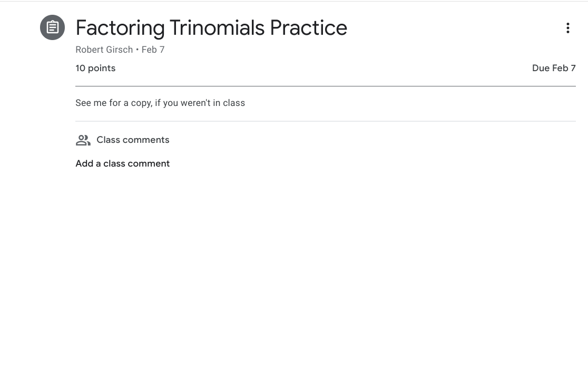The height and width of the screenshot is (369, 588).
Task: Click the light divider above Class comments
Action: [x=325, y=121]
